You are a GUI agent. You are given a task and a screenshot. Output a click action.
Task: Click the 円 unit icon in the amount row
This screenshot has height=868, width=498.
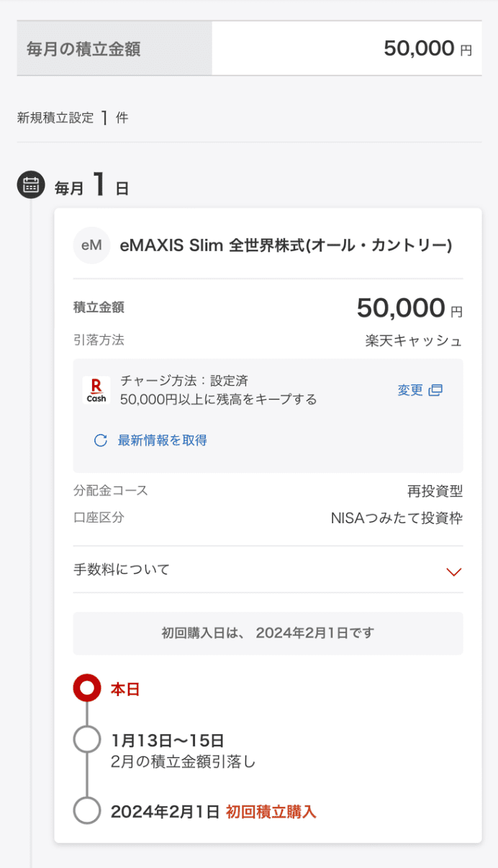[x=465, y=50]
